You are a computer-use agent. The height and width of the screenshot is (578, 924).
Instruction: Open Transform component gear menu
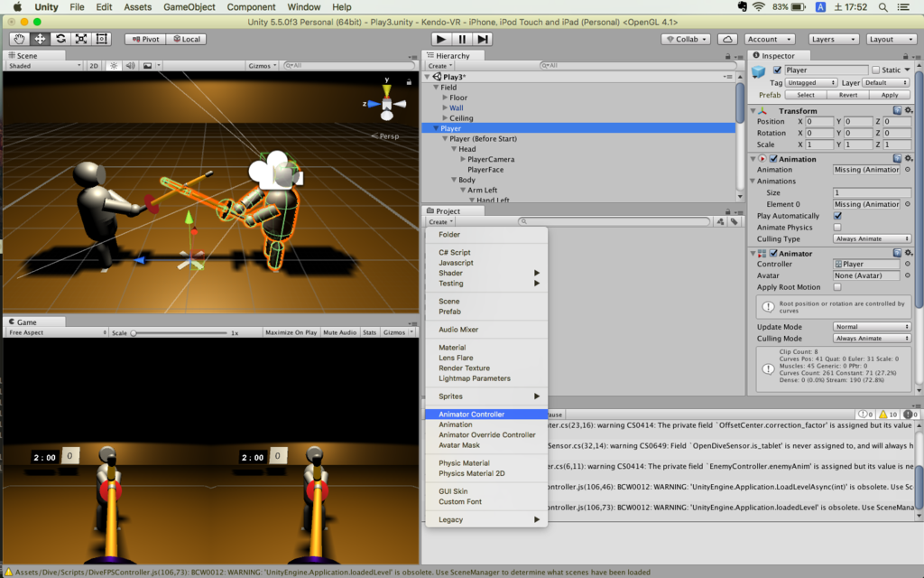[909, 110]
